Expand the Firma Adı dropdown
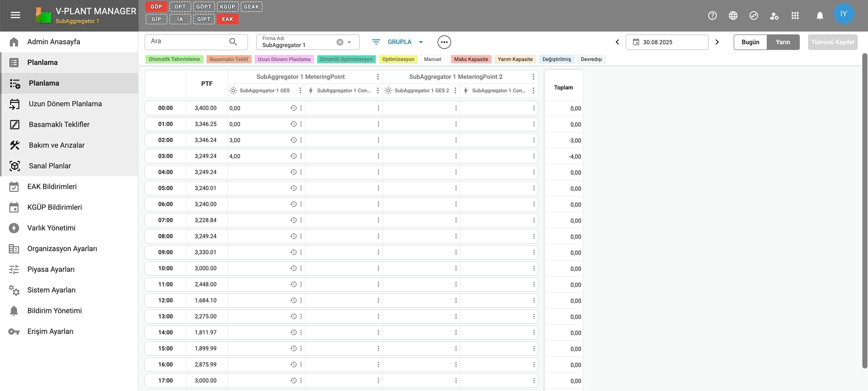868x391 pixels. pyautogui.click(x=350, y=42)
